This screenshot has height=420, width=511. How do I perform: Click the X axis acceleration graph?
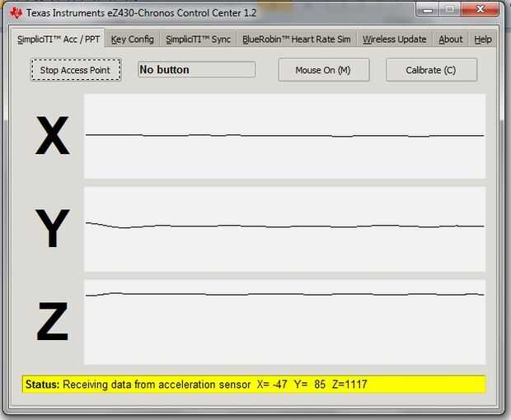pyautogui.click(x=285, y=136)
